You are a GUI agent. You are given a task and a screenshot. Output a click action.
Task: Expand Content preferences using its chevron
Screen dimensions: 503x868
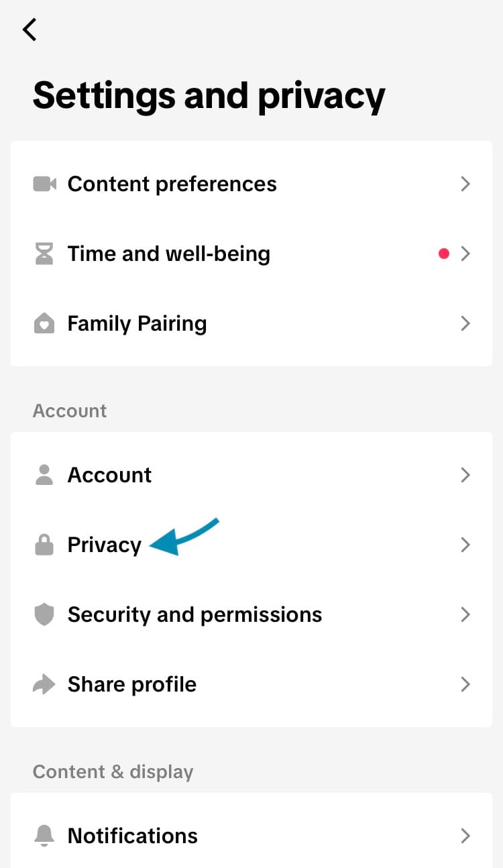[465, 184]
